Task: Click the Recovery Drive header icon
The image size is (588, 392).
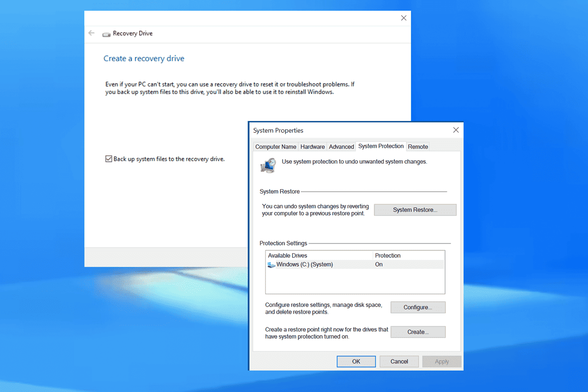Action: click(x=106, y=33)
